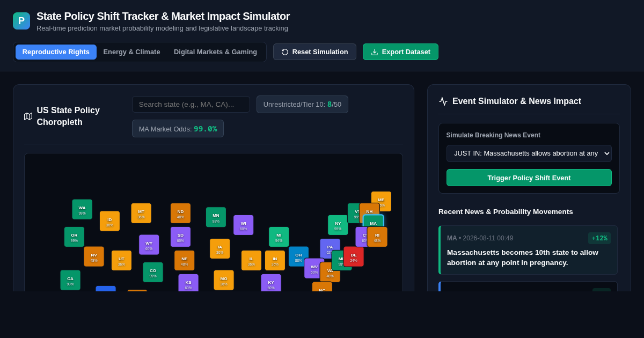Click the Simulate Breaking News Event label
The image size is (644, 338).
click(493, 135)
